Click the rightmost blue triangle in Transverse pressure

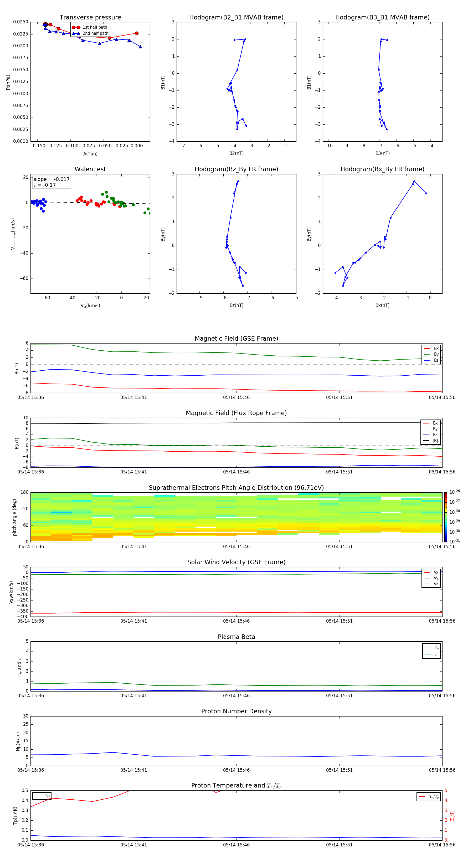click(x=140, y=47)
